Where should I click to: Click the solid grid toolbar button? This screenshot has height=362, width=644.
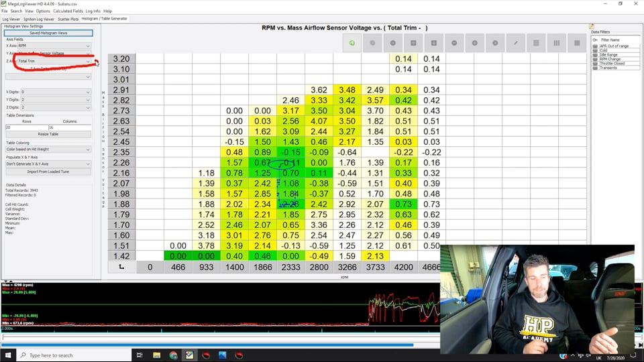(x=577, y=43)
